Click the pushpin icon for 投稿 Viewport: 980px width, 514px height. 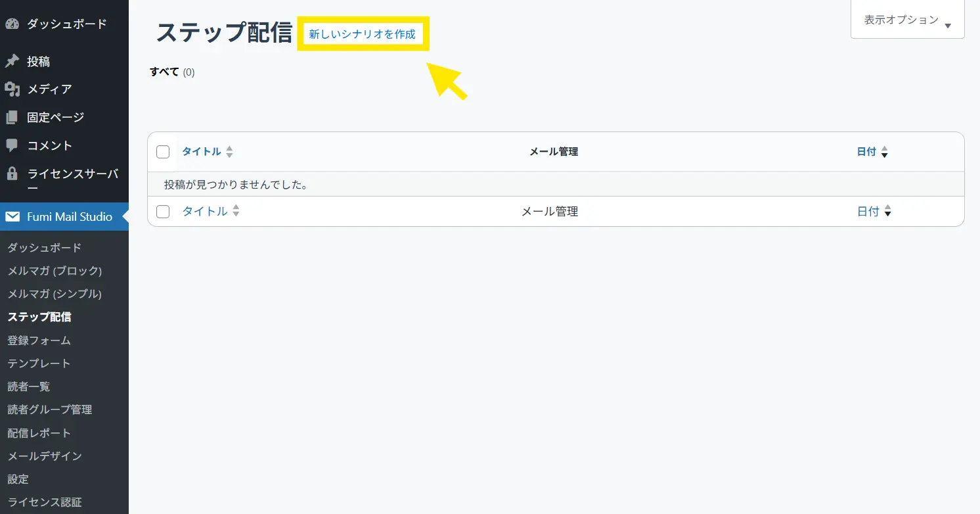pyautogui.click(x=12, y=61)
